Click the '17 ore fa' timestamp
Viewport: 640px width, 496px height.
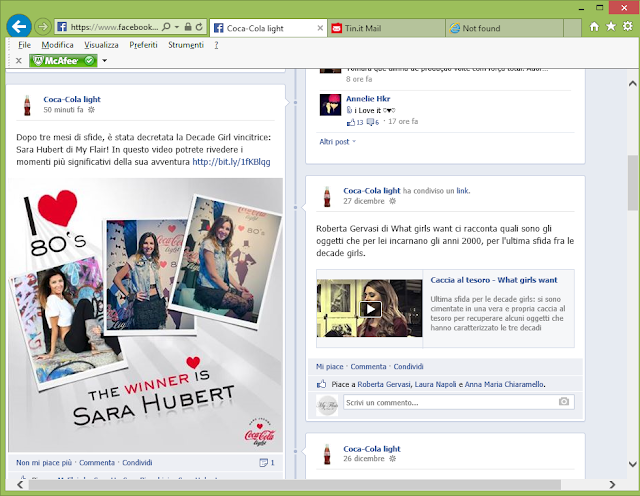click(403, 121)
